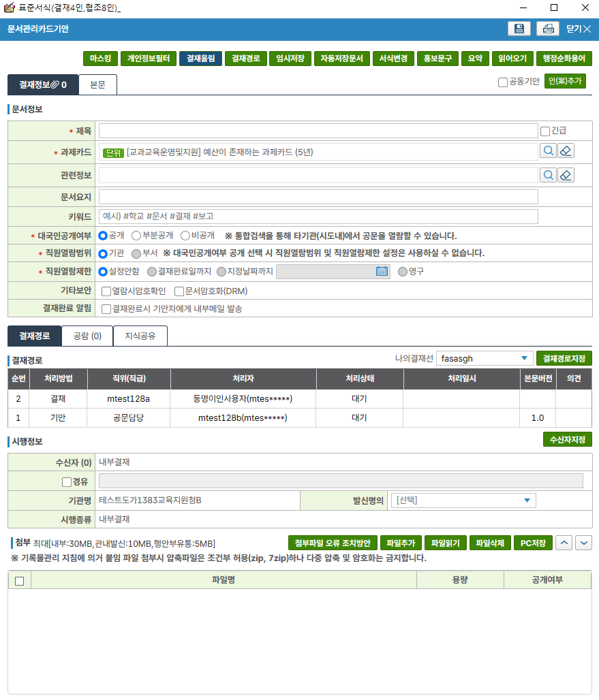The width and height of the screenshot is (599, 700).
Task: Move attachment up with arrow icon
Action: pyautogui.click(x=564, y=543)
